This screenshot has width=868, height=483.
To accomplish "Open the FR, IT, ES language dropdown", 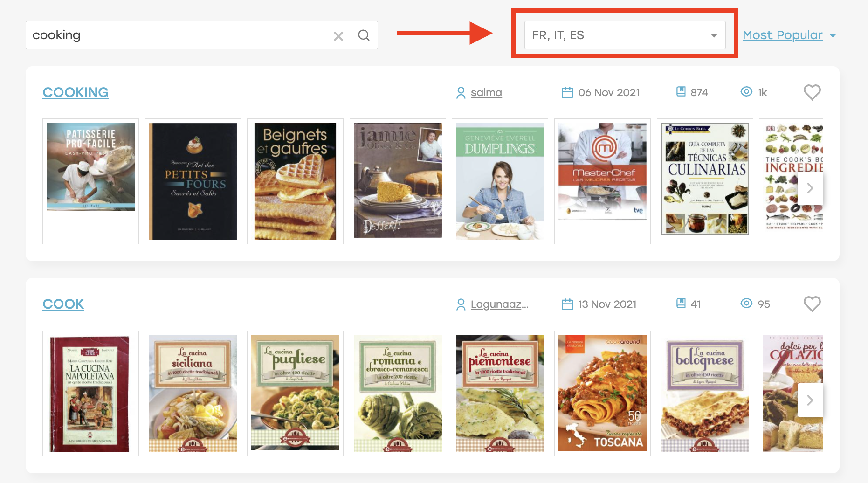I will pos(625,35).
